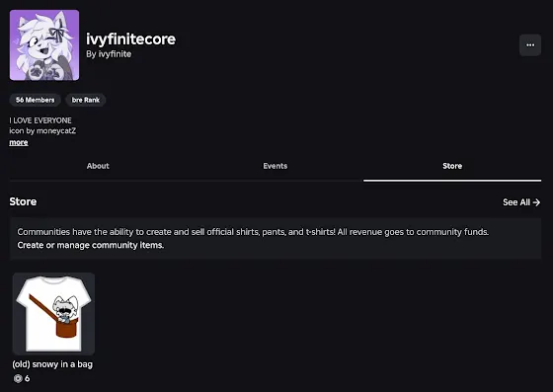553x392 pixels.
Task: Click the 56 Members badge
Action: point(36,100)
